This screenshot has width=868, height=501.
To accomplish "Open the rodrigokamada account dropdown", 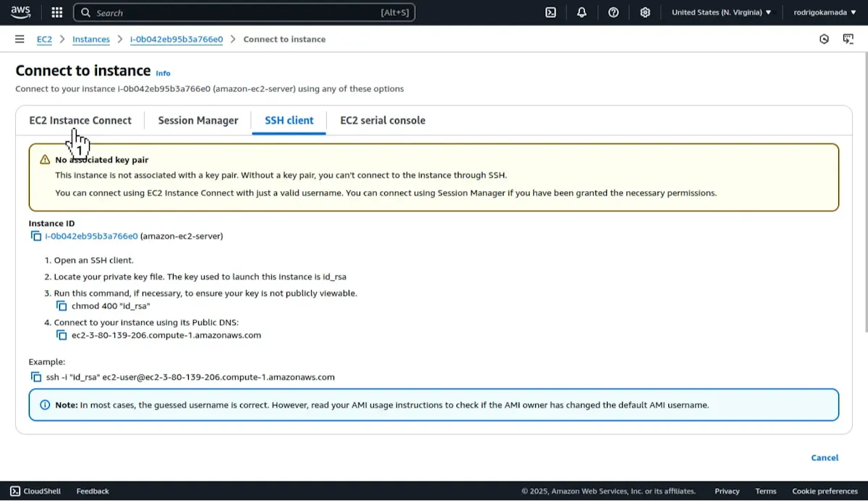I will pyautogui.click(x=825, y=12).
